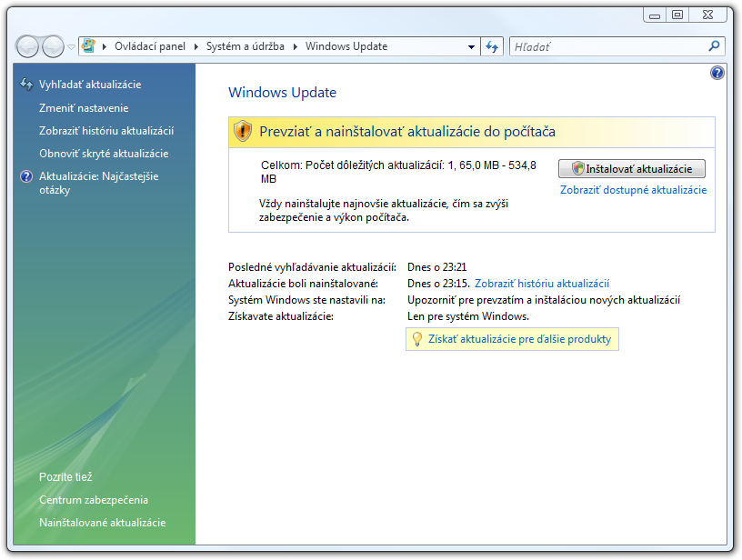Open Zobraziť históriu aktualizácií in sidebar

point(106,131)
